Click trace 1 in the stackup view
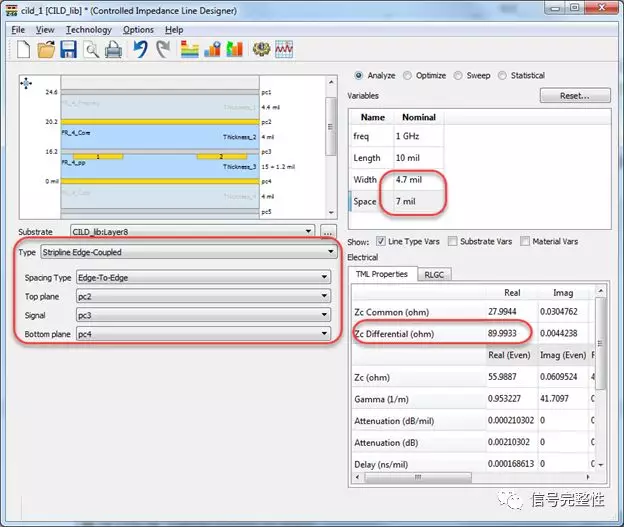The width and height of the screenshot is (624, 527). pos(98,156)
